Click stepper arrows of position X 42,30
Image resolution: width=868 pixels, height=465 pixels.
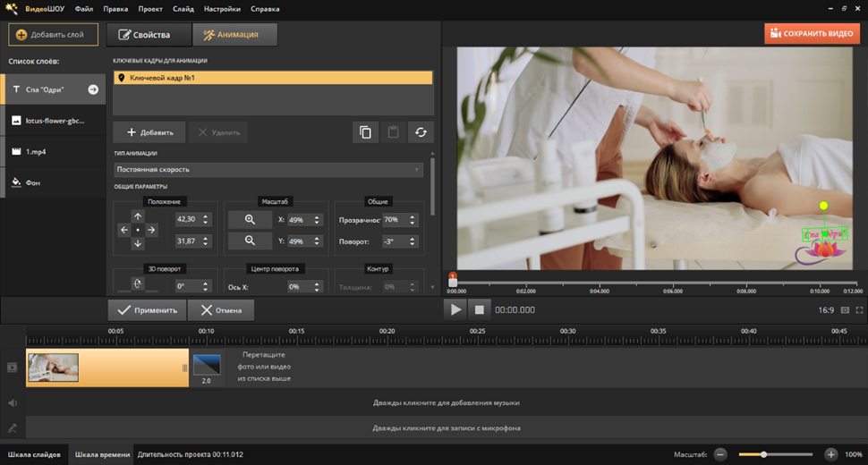coord(206,219)
